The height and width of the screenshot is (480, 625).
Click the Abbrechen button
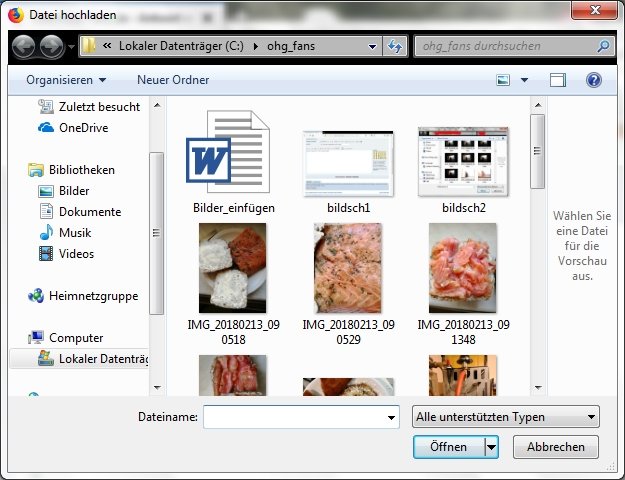pos(556,447)
